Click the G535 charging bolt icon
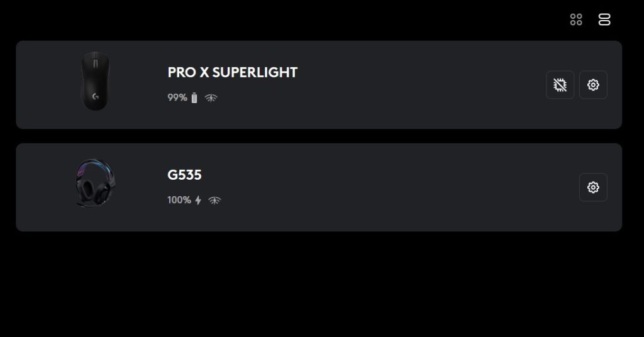Viewport: 644px width, 337px height. [198, 201]
